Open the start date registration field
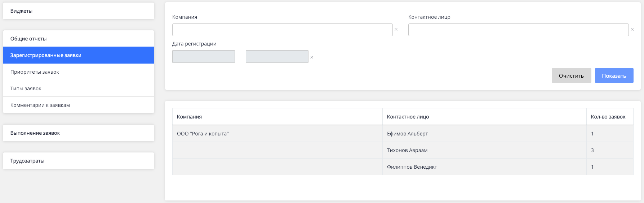This screenshot has width=644, height=203. click(x=204, y=57)
